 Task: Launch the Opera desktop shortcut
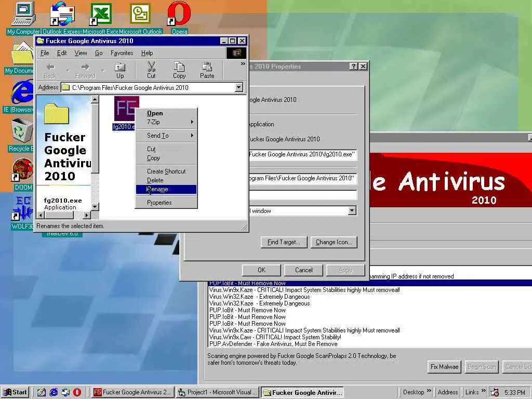pos(179,18)
